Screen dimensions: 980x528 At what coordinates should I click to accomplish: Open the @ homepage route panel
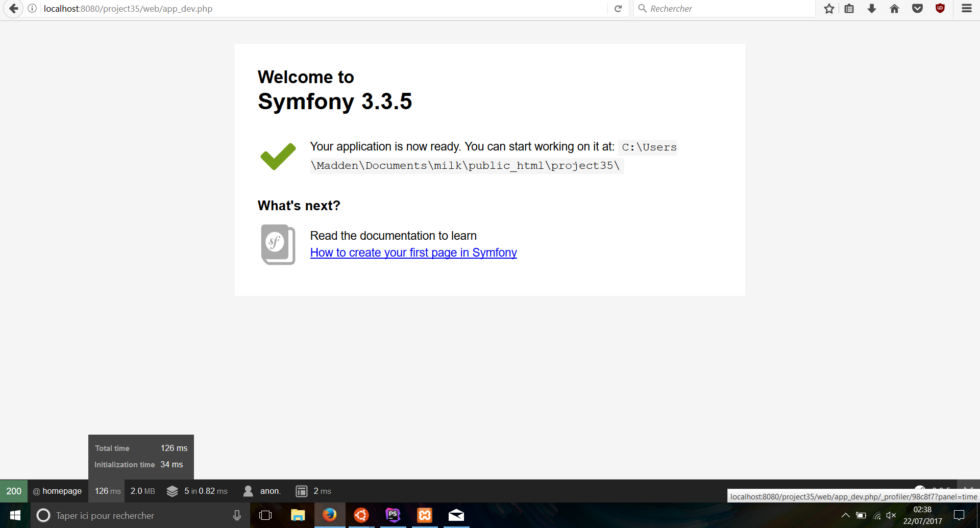(x=57, y=491)
